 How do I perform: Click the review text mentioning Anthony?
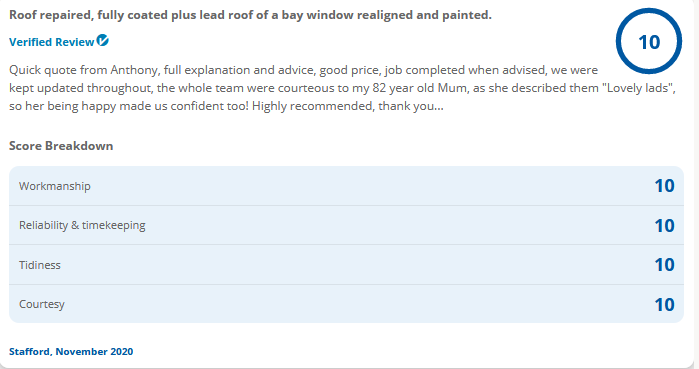pos(342,88)
